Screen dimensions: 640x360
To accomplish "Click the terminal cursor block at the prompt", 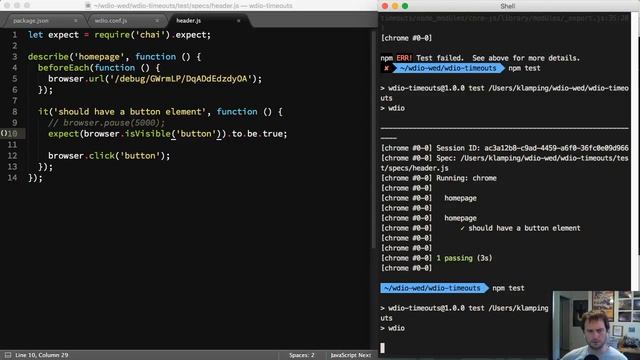I will tap(382, 348).
